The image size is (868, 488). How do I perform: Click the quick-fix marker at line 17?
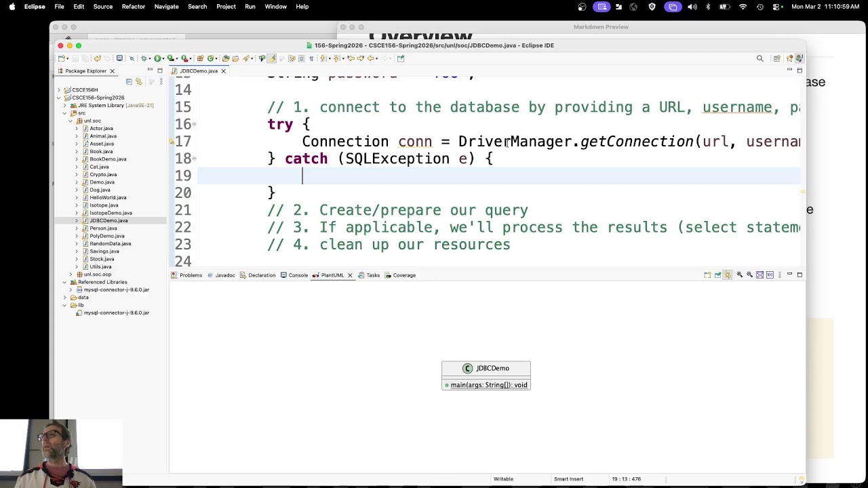(172, 142)
